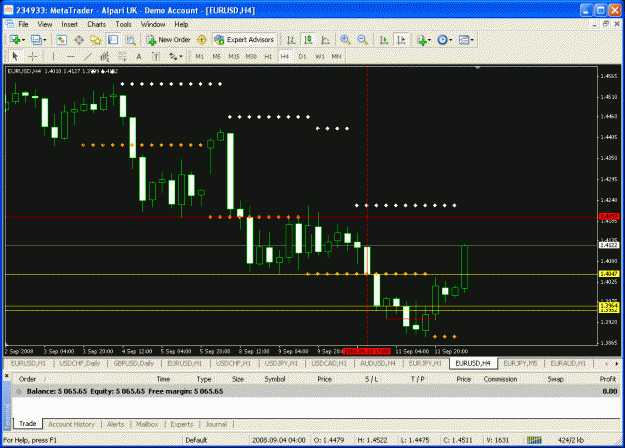The image size is (625, 448).
Task: Switch timeframe to M1
Action: (x=199, y=57)
